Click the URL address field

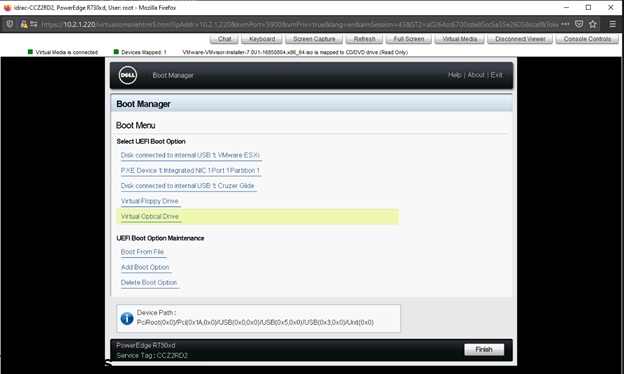(299, 24)
